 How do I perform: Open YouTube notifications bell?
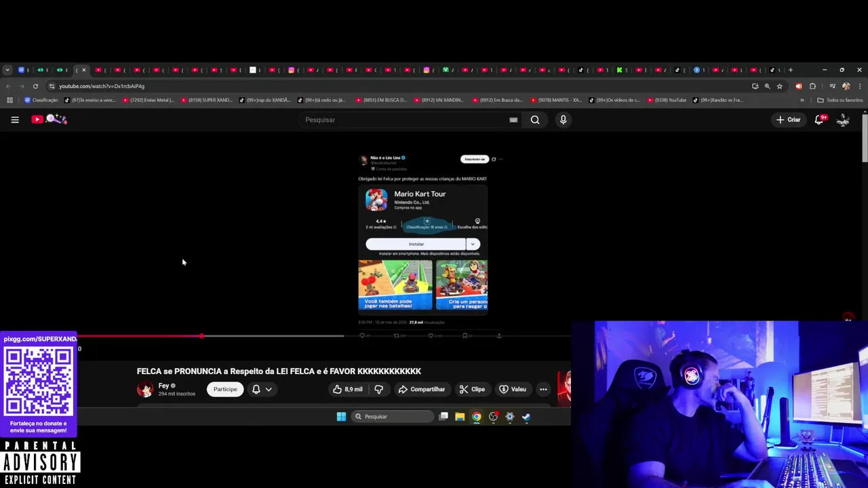point(819,119)
